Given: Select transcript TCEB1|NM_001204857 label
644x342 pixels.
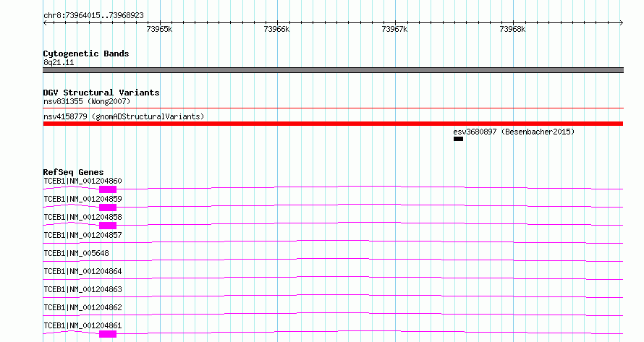Looking at the screenshot, I should (x=82, y=235).
